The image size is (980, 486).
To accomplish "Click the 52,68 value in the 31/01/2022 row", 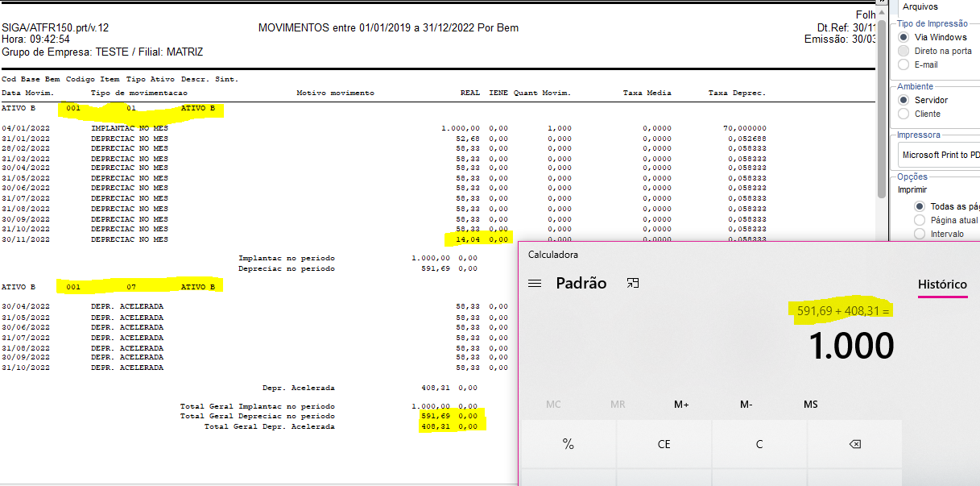I will coord(468,138).
